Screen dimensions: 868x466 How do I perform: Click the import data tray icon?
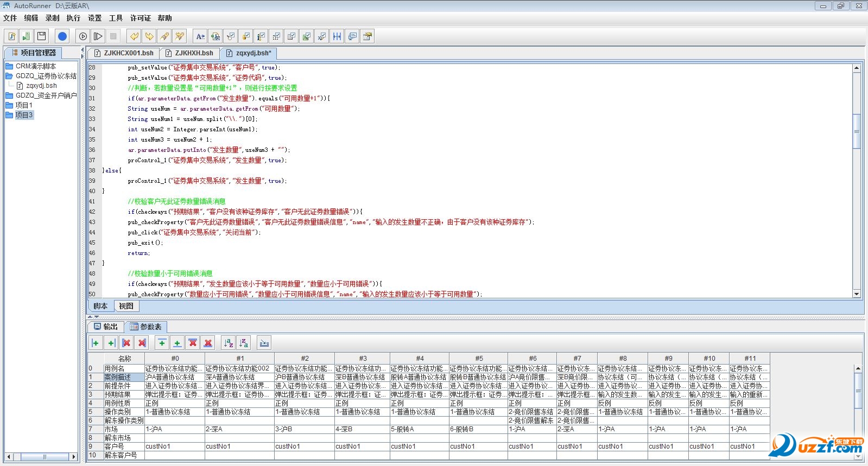[264, 343]
